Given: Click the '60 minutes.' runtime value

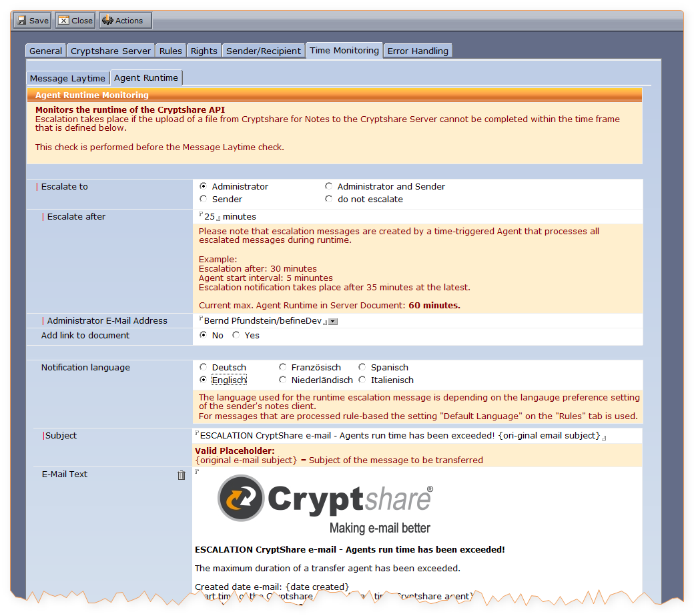Looking at the screenshot, I should [434, 306].
